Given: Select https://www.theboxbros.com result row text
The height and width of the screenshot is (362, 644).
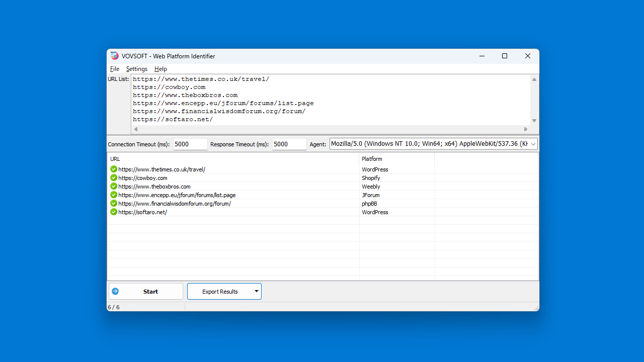Looking at the screenshot, I should (154, 187).
